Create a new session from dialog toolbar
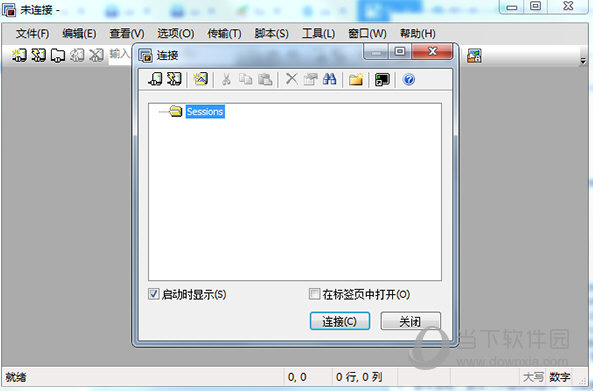The height and width of the screenshot is (391, 593). click(200, 79)
